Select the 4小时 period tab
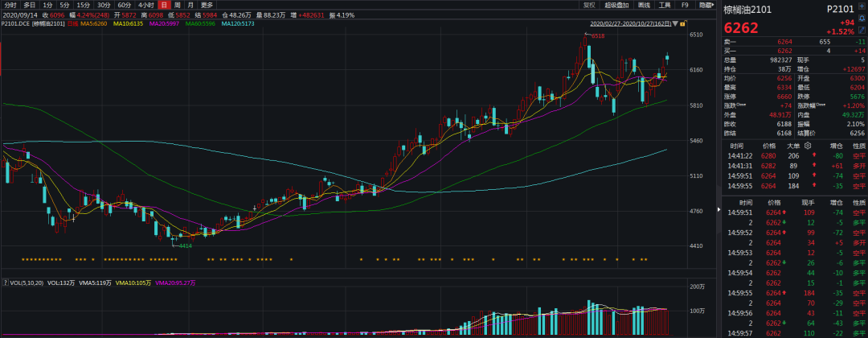The height and width of the screenshot is (338, 868). 145,5
